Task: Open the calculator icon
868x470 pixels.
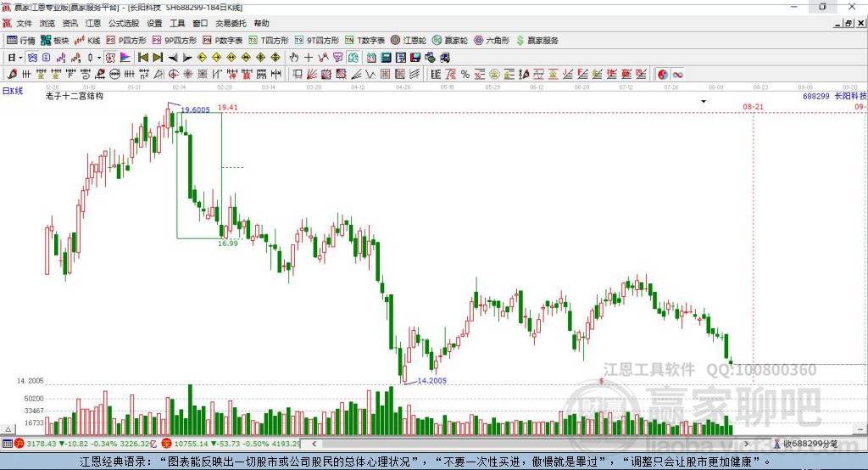Action: click(x=386, y=58)
